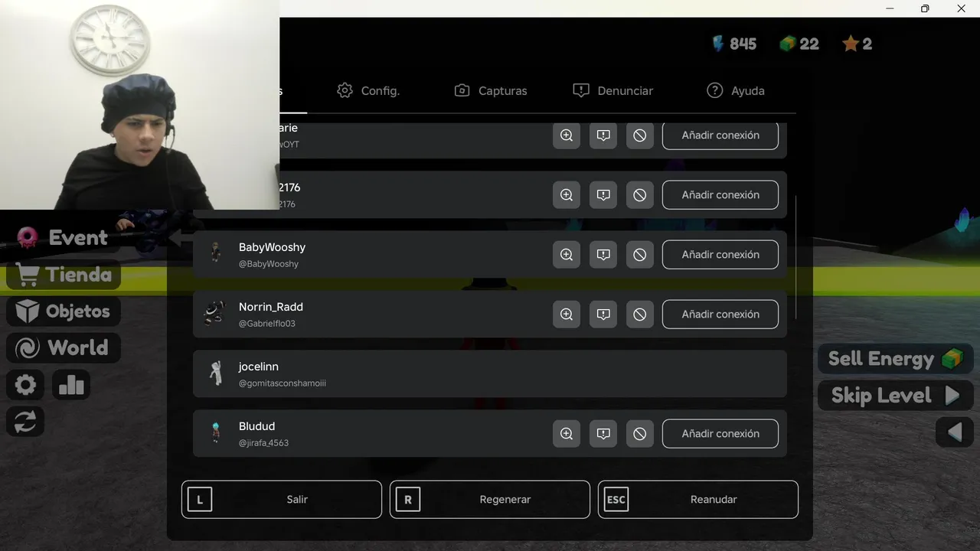This screenshot has height=551, width=980.
Task: Add connection for the top 'arie' player
Action: (x=720, y=135)
